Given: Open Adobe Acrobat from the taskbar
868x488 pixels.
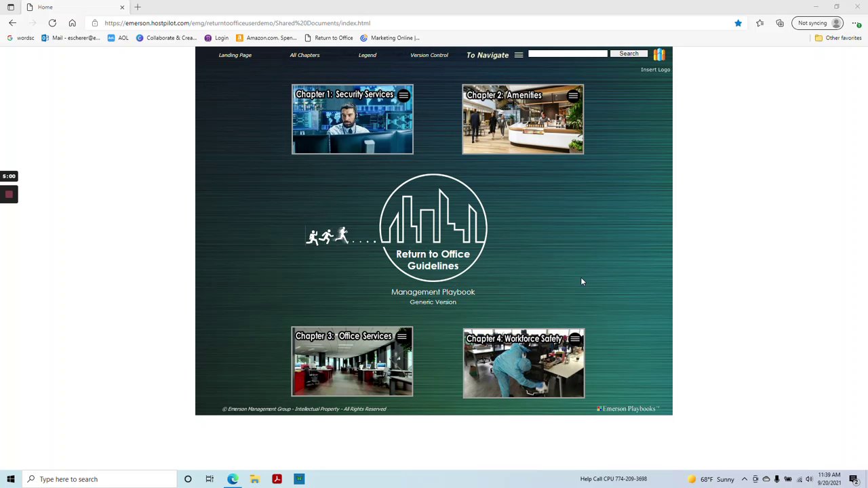Looking at the screenshot, I should [x=277, y=479].
